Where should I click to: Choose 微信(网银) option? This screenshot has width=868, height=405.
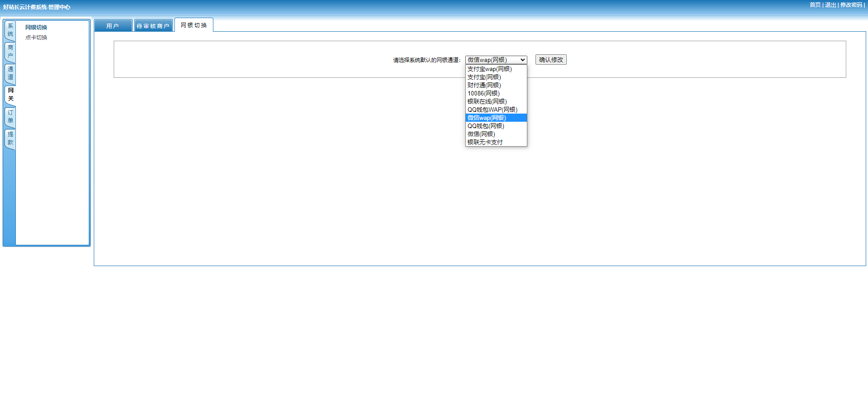coord(496,134)
